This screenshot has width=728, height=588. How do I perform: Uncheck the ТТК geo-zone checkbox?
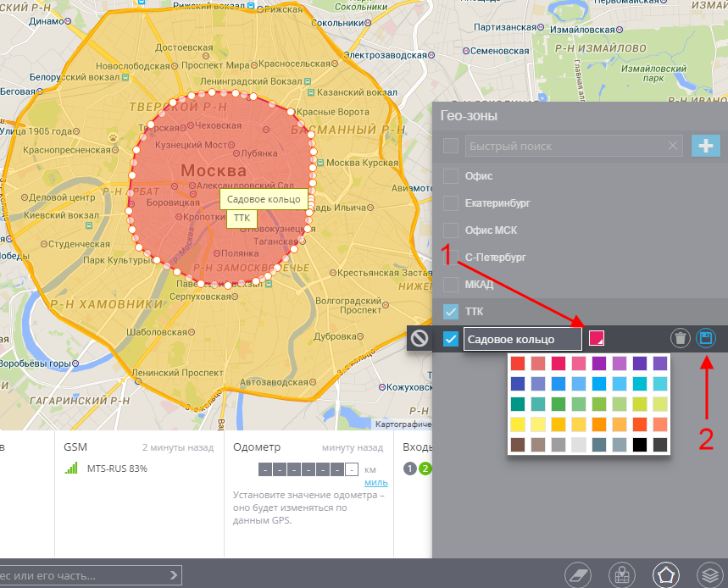pos(450,312)
